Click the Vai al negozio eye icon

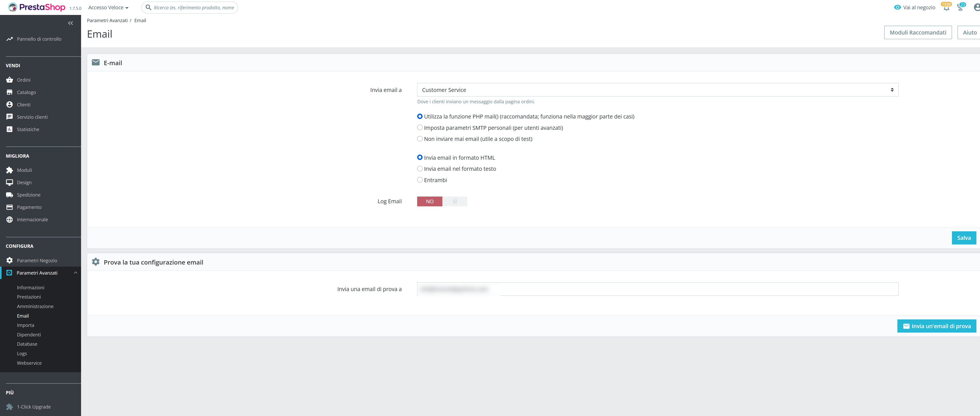pos(897,7)
